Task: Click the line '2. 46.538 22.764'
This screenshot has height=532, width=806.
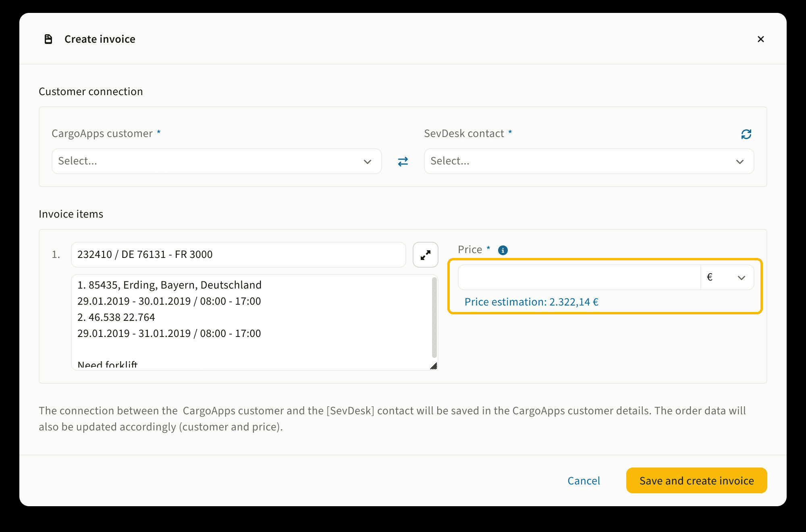Action: [x=116, y=317]
